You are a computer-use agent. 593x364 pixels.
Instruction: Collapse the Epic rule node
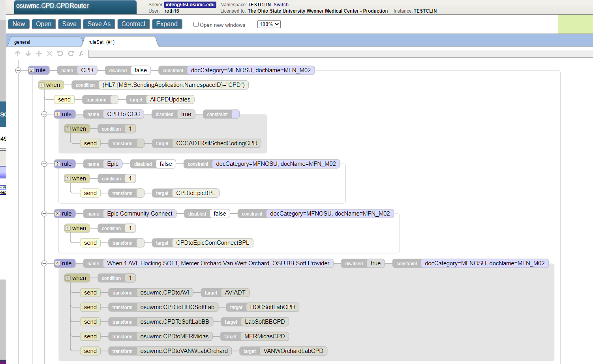44,164
